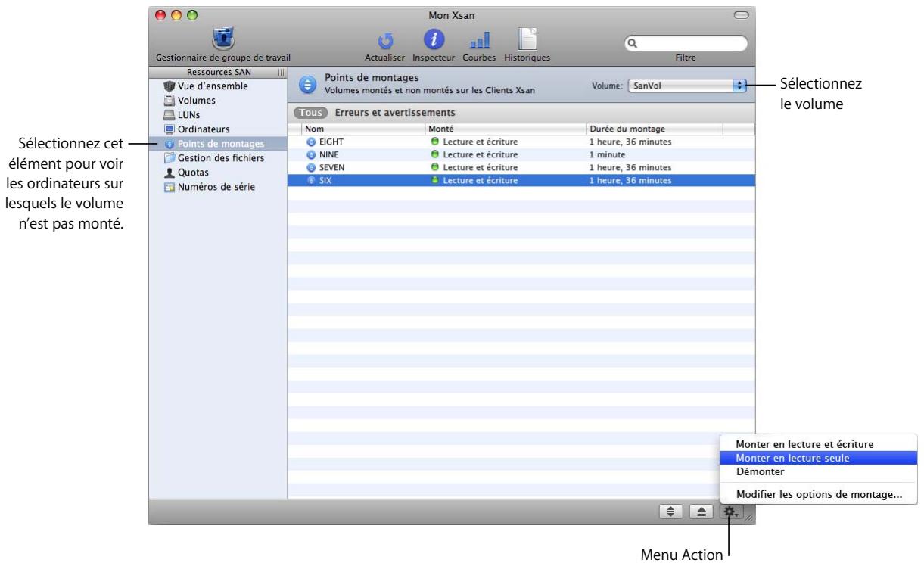Click the NINE name cell
The image size is (924, 566).
(x=330, y=155)
